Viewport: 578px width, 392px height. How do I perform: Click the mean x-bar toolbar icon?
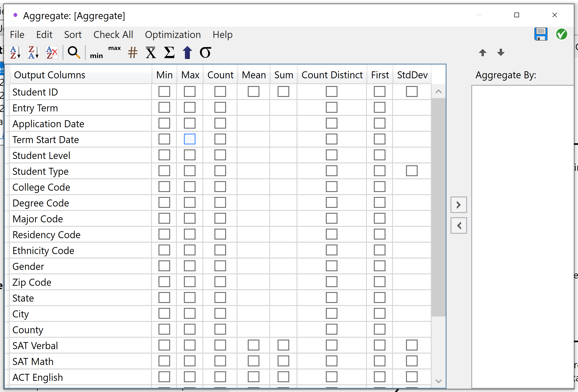[151, 52]
